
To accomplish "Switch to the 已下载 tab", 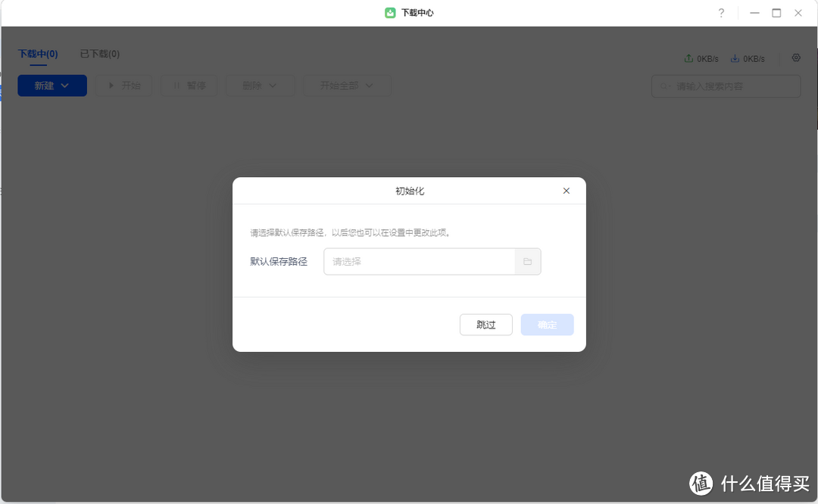I will 98,54.
